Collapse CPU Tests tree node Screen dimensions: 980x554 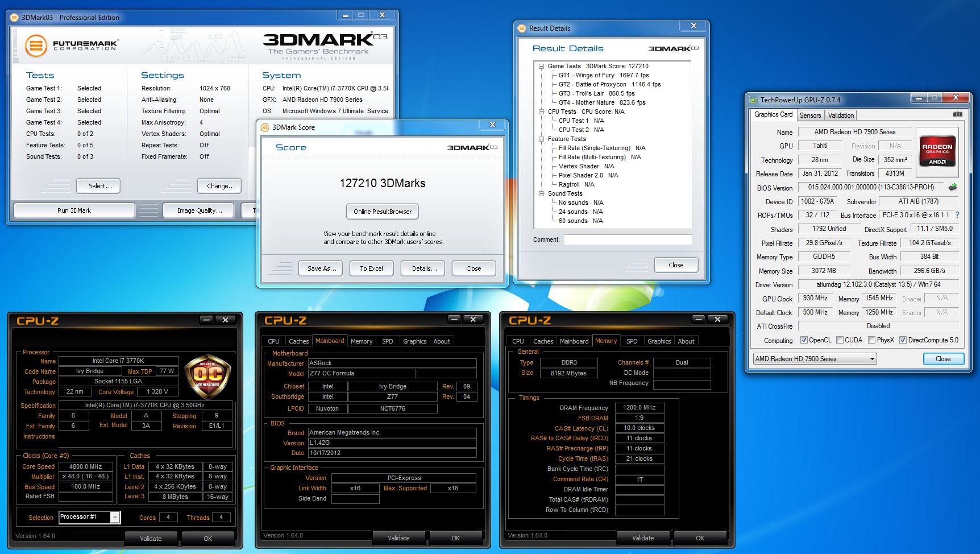click(x=542, y=111)
